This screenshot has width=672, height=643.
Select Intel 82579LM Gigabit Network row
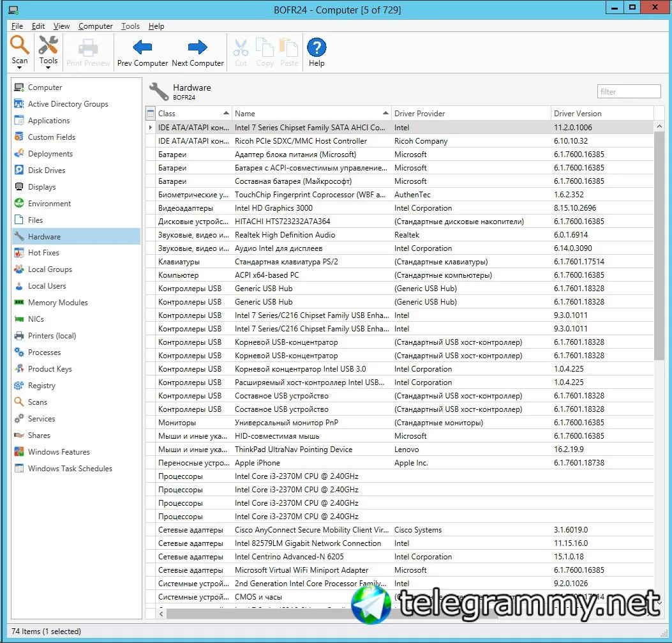pos(399,543)
